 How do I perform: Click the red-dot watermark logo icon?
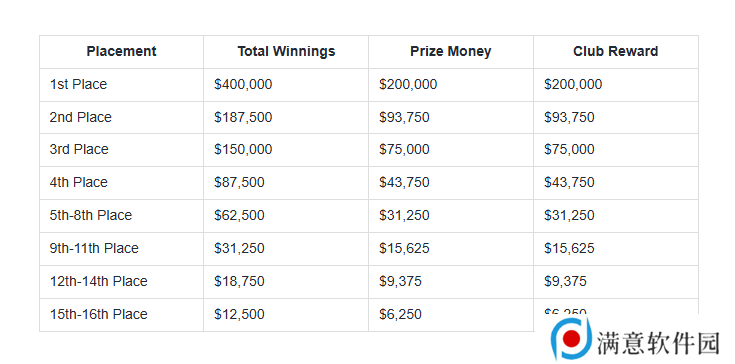click(x=571, y=338)
